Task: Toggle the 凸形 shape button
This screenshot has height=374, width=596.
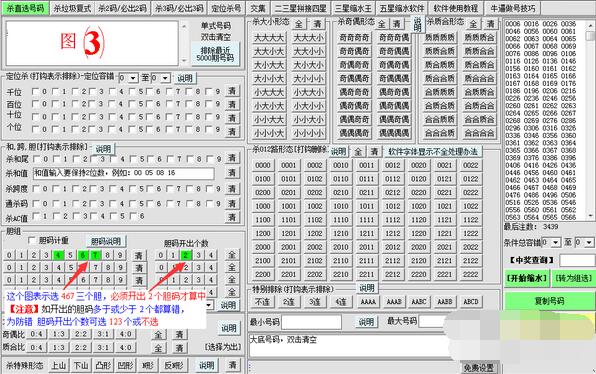Action: (103, 365)
